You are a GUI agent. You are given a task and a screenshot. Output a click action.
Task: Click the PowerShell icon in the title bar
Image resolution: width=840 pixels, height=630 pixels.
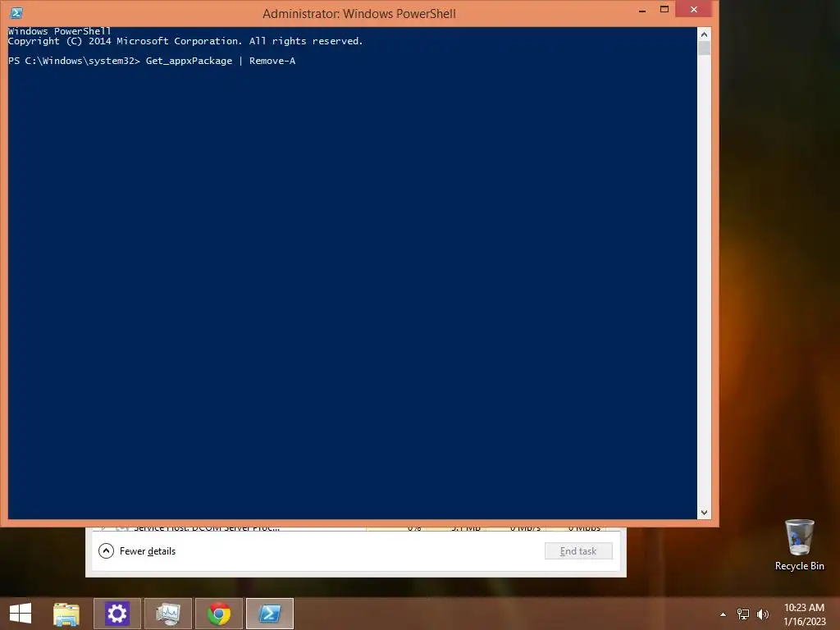pyautogui.click(x=16, y=13)
